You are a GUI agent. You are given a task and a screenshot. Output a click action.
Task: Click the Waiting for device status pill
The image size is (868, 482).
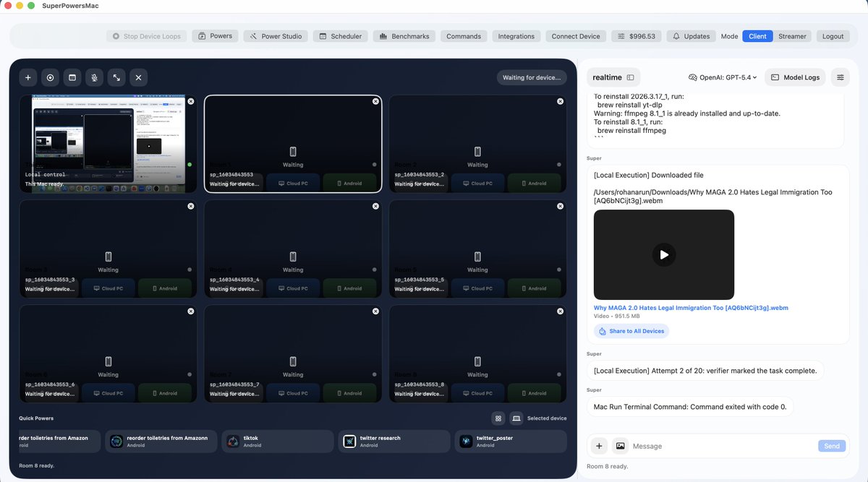pyautogui.click(x=532, y=77)
